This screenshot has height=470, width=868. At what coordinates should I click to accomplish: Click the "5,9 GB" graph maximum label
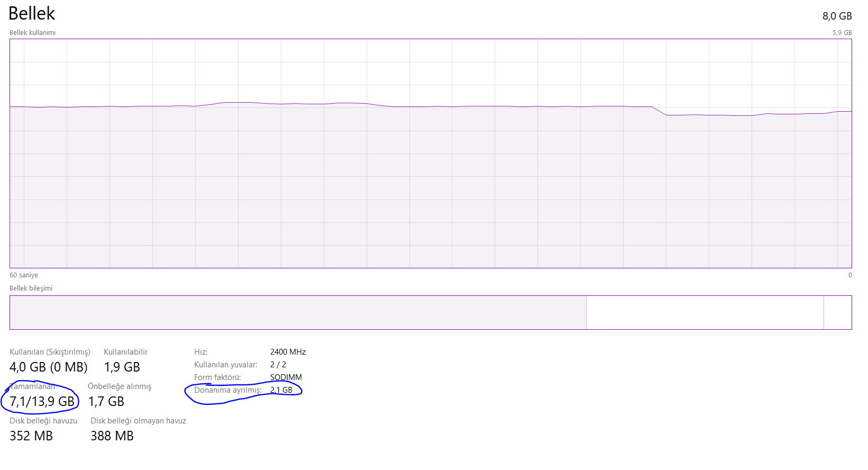[x=842, y=33]
